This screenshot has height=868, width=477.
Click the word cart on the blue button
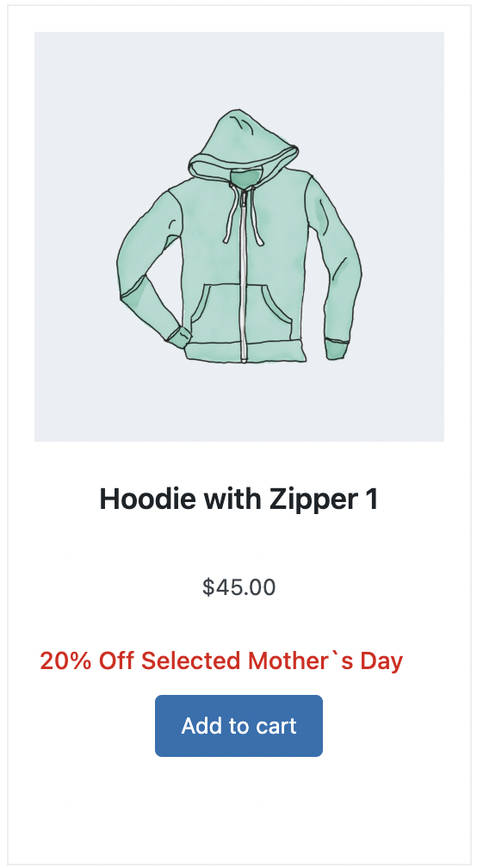pos(275,726)
